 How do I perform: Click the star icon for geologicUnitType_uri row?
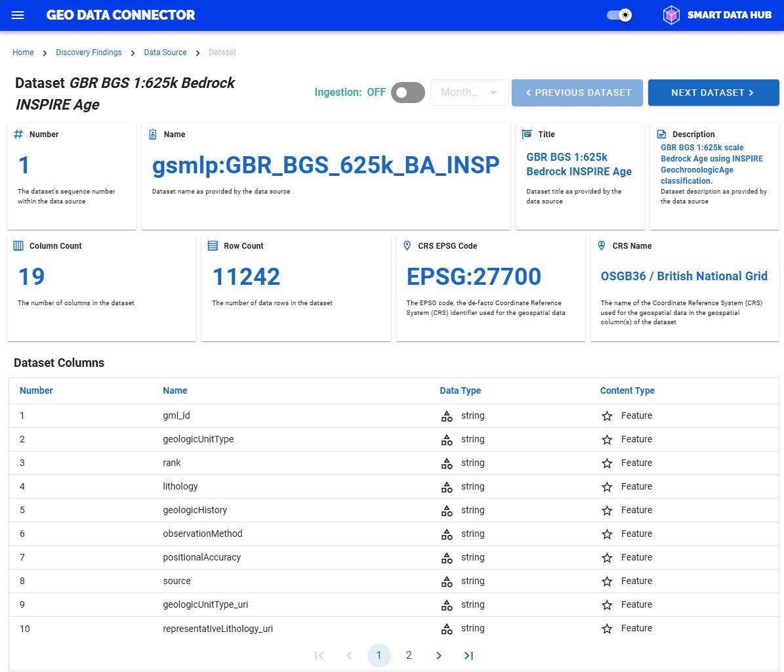(x=607, y=605)
